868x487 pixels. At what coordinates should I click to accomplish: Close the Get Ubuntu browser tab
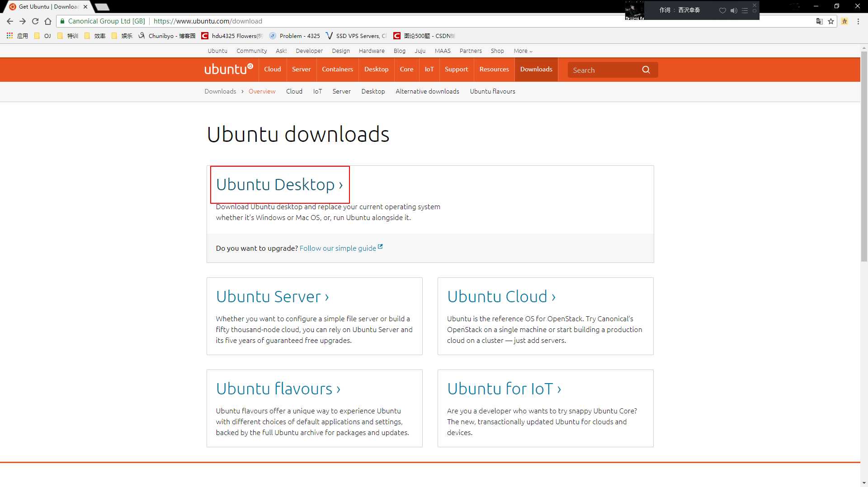pos(85,7)
